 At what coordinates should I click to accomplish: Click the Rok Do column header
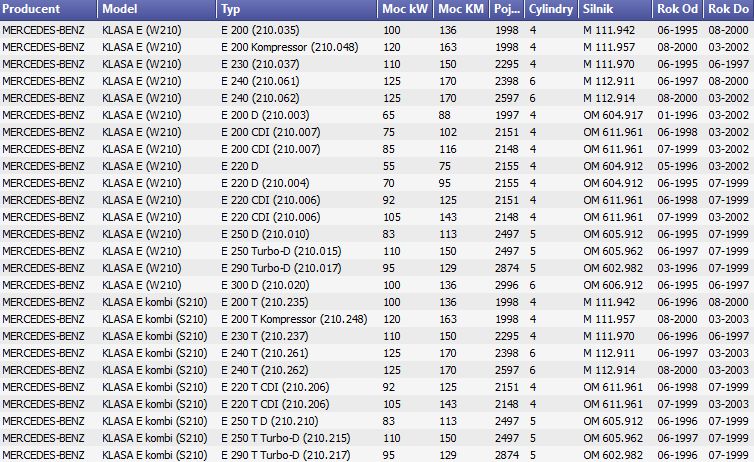pos(729,9)
